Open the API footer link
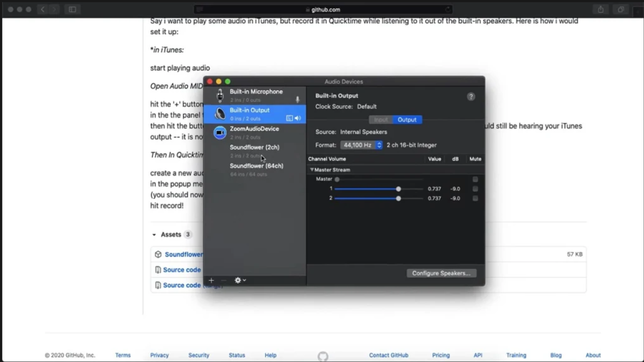This screenshot has height=362, width=644. pos(478,355)
